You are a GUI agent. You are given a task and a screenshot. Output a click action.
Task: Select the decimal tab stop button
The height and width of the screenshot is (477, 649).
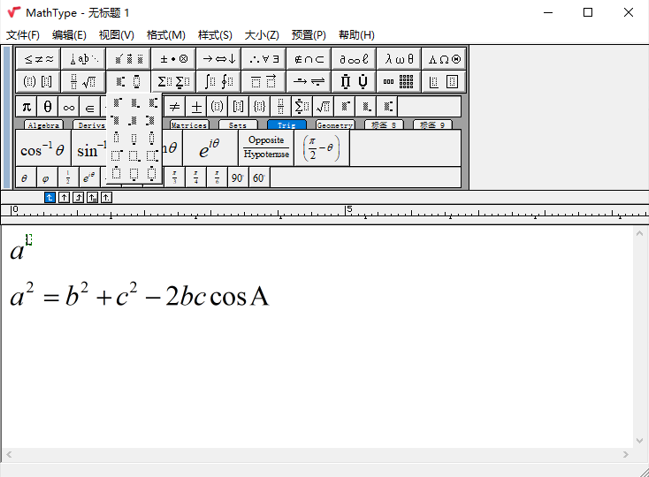click(x=106, y=197)
